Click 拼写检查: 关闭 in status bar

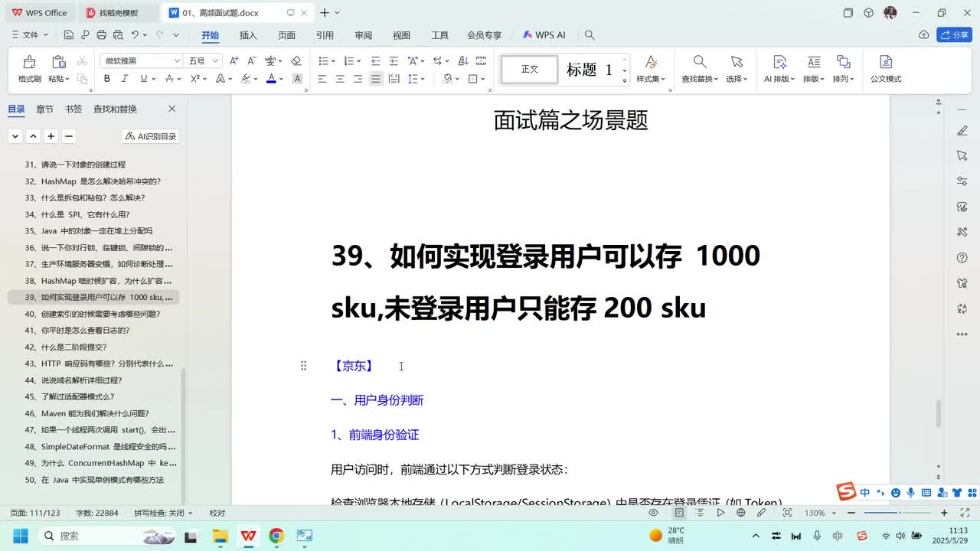163,513
